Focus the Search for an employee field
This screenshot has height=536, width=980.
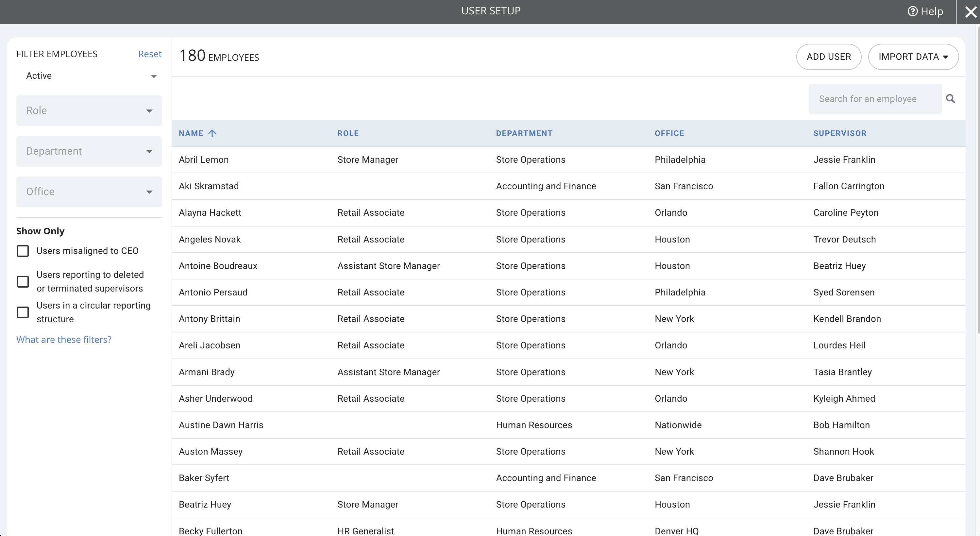click(875, 99)
